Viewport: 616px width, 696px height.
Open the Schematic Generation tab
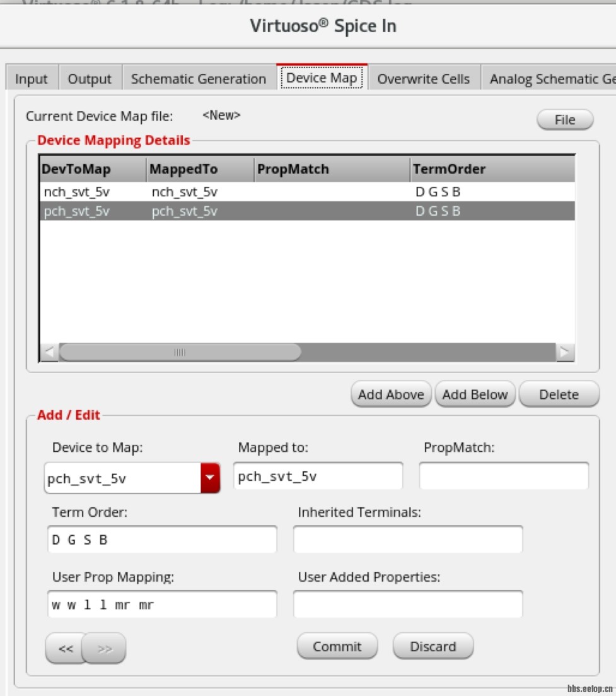point(199,79)
